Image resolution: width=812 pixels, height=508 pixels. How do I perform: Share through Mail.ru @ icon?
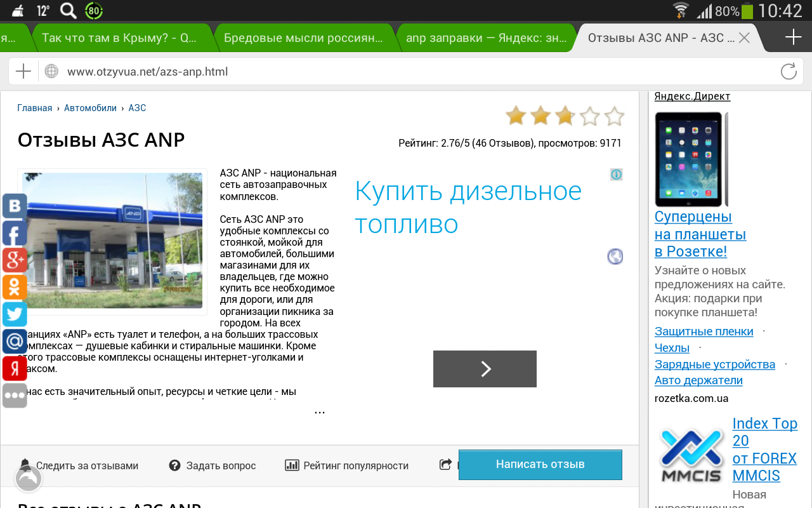pyautogui.click(x=14, y=342)
